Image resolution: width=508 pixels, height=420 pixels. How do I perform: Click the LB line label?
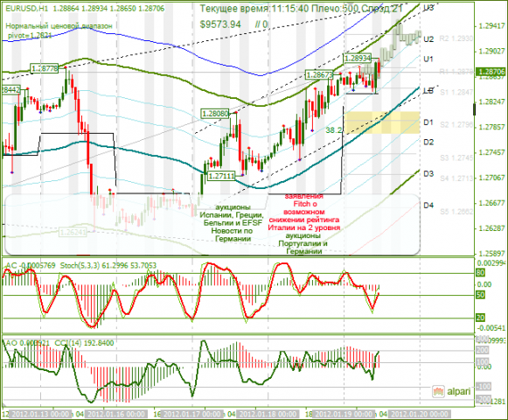coord(428,91)
